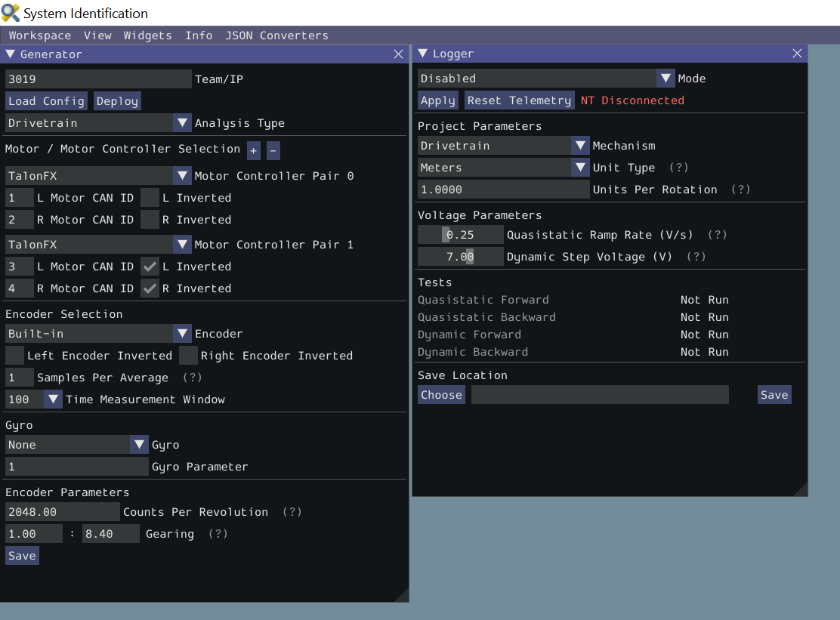Uncheck R Inverted for pair 1
The height and width of the screenshot is (620, 840).
coord(150,288)
